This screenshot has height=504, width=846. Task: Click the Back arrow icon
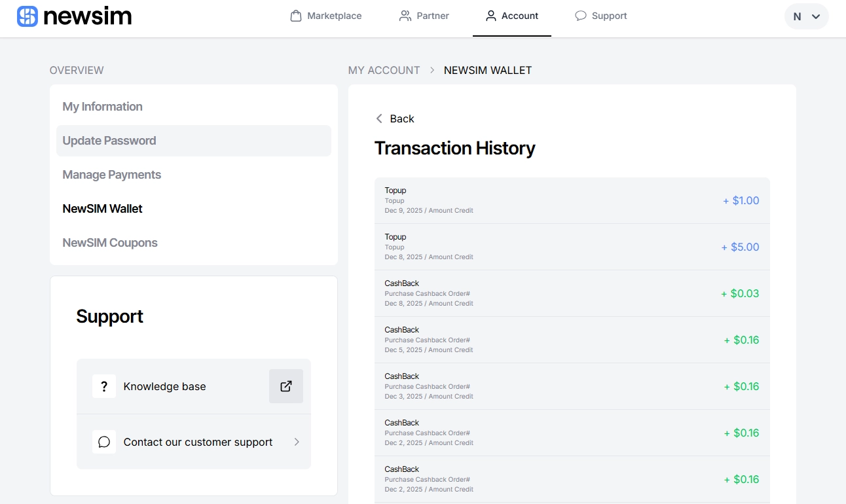point(379,118)
